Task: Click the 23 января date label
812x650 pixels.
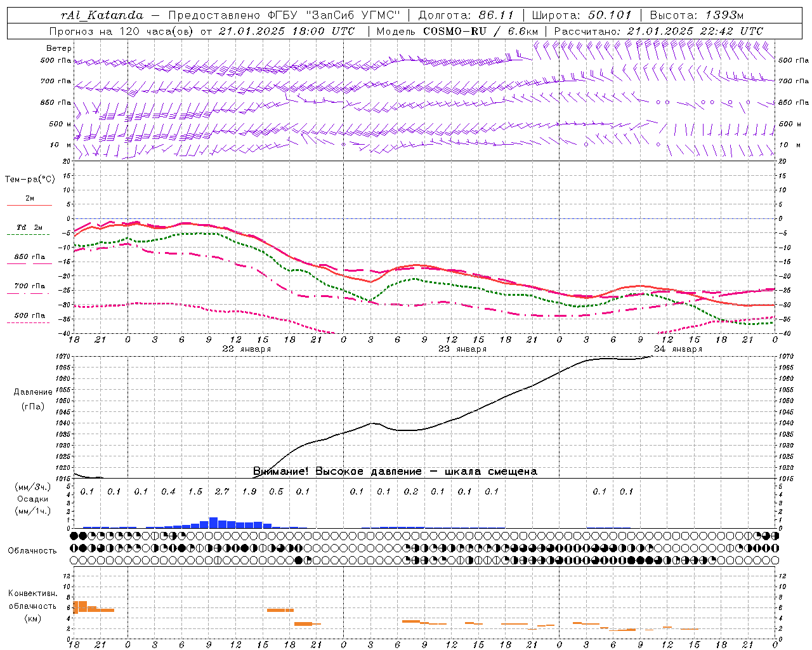Action: 462,349
